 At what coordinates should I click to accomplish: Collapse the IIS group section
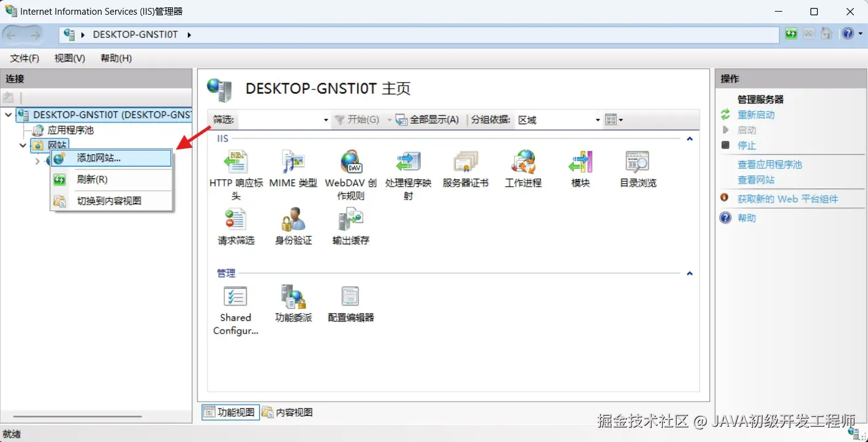(690, 139)
